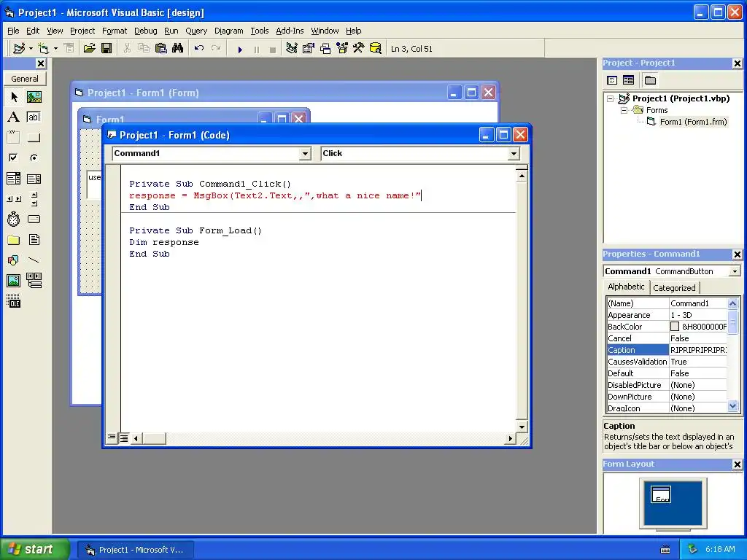Select the Label tool in toolbox
Viewport: 747px width, 560px height.
click(14, 117)
